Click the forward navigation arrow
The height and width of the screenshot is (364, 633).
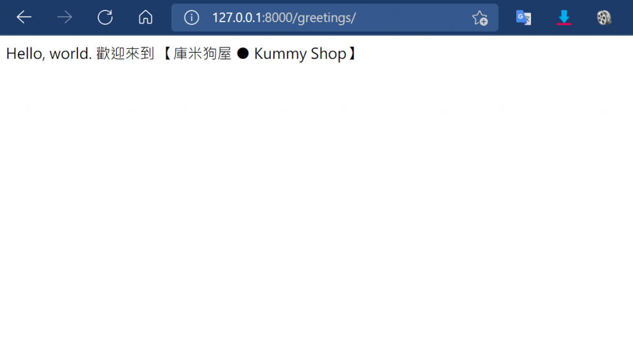click(x=64, y=17)
